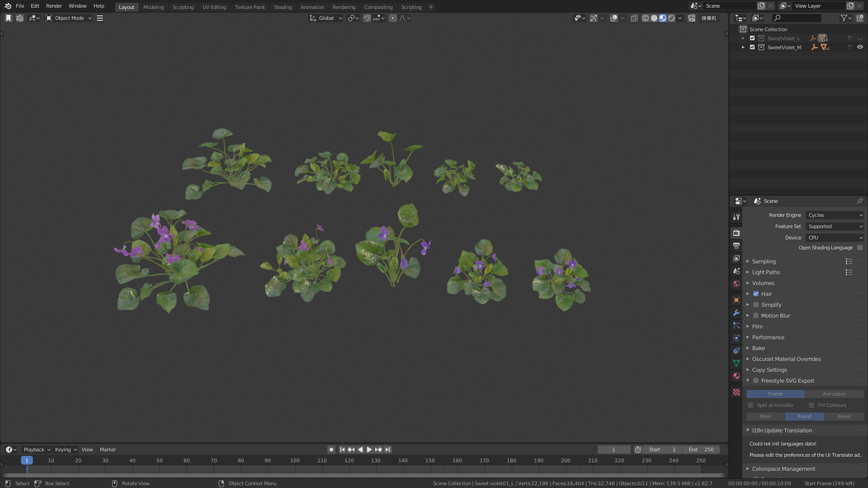Open the Modifier properties wrench icon

click(736, 313)
